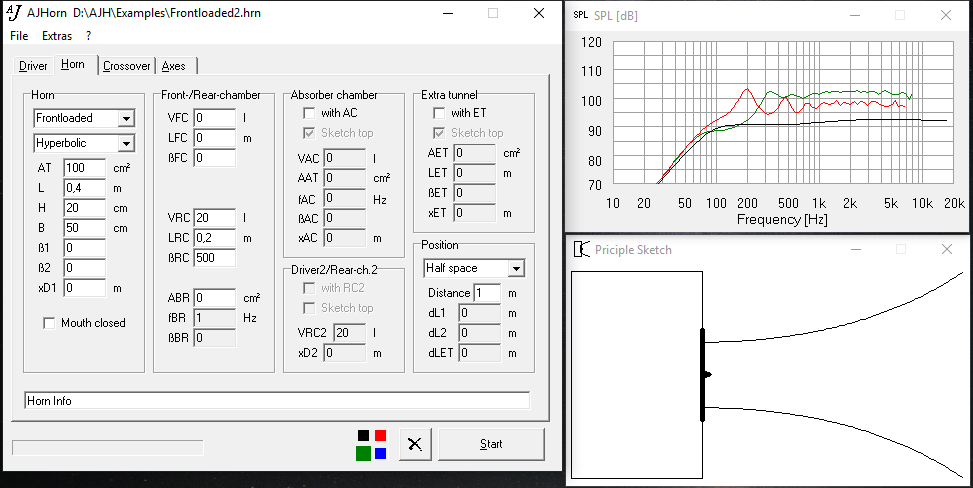This screenshot has width=973, height=488.
Task: Click the ßRC field showing 500
Action: pyautogui.click(x=215, y=258)
